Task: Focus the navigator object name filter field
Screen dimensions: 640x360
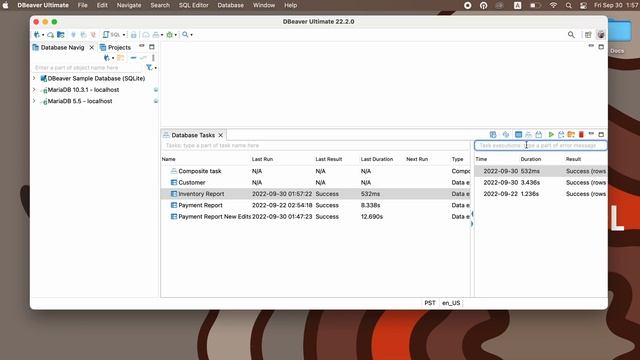Action: point(88,68)
